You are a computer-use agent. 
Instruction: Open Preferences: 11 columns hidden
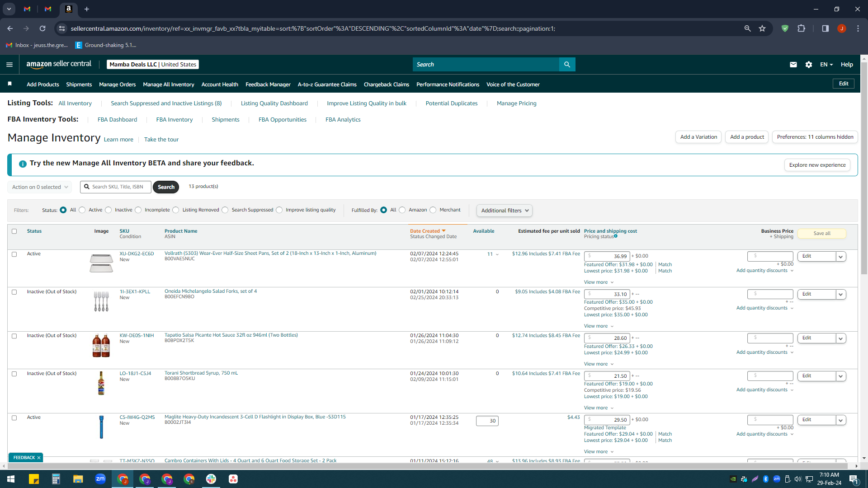coord(815,137)
